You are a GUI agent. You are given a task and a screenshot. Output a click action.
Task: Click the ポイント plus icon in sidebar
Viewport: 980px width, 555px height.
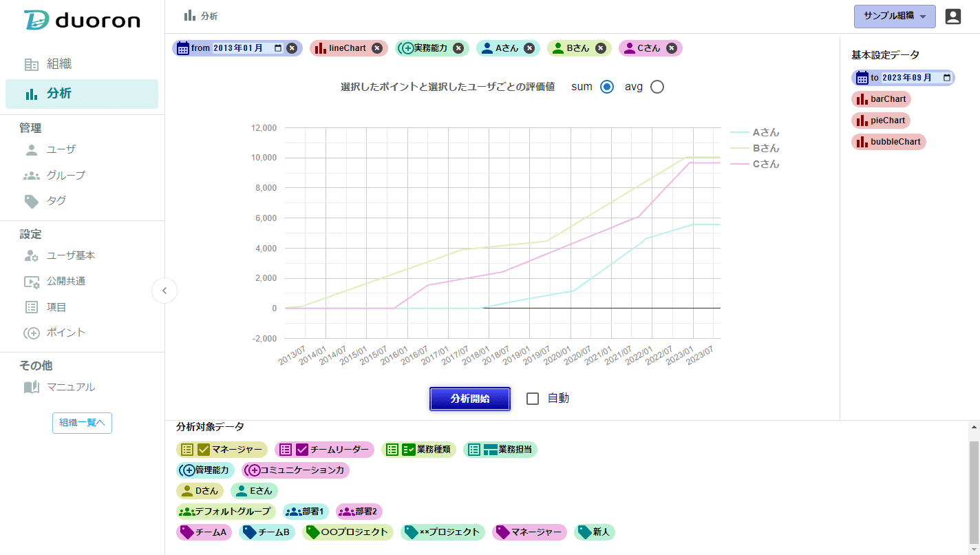32,333
